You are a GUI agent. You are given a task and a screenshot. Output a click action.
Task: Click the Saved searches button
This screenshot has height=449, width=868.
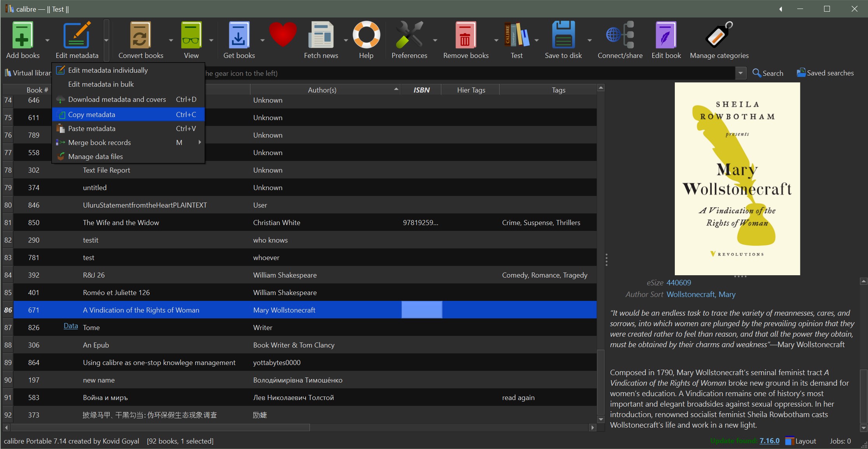[x=825, y=73]
